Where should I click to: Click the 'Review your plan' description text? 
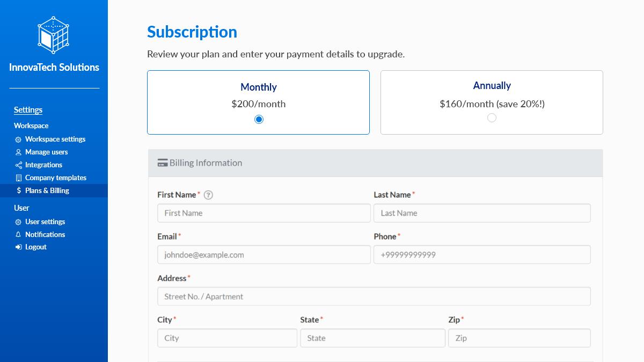pyautogui.click(x=276, y=54)
